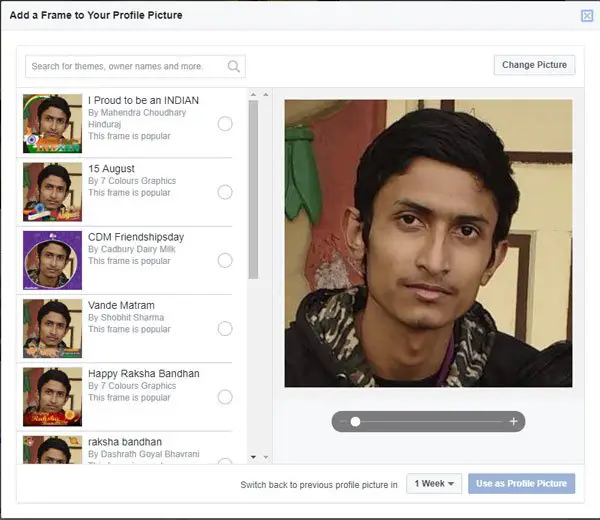Click the "raksha bandhan" frame title
The height and width of the screenshot is (520, 600).
point(125,442)
